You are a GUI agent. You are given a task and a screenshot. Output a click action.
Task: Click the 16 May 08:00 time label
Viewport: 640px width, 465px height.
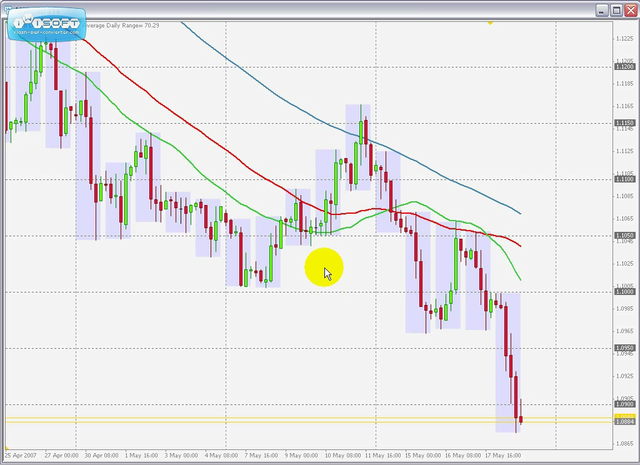(x=463, y=455)
